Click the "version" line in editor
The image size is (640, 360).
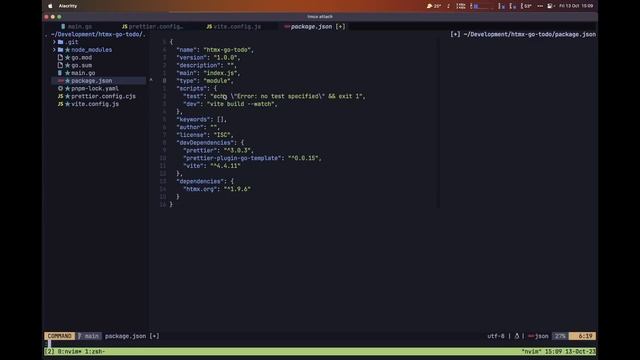click(x=208, y=58)
